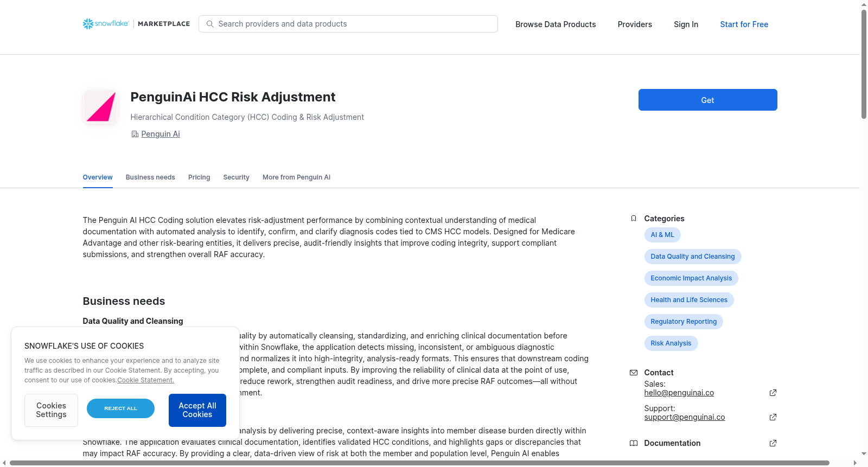Select the Overview tab

98,177
